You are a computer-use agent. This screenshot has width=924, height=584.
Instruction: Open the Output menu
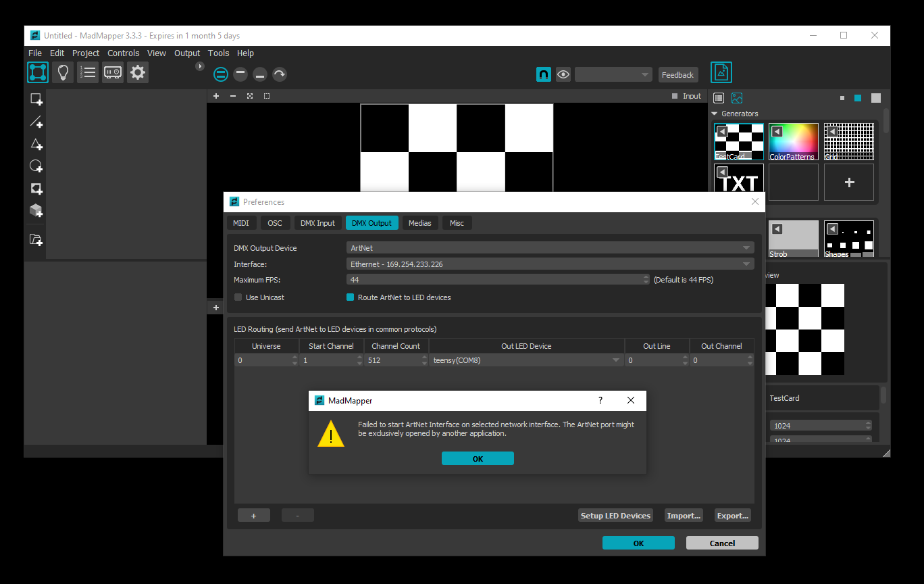tap(187, 53)
